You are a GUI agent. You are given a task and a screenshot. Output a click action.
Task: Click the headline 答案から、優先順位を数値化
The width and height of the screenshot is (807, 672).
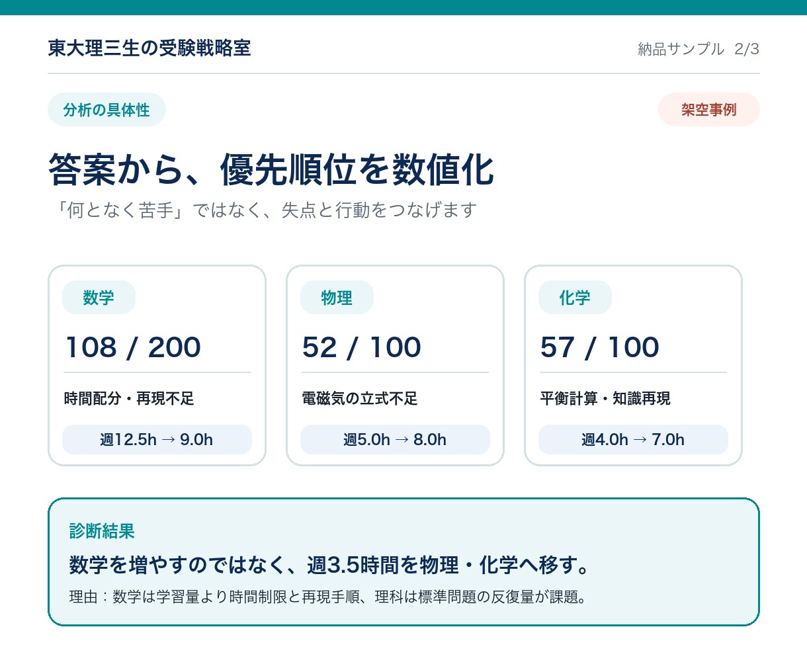pyautogui.click(x=271, y=169)
